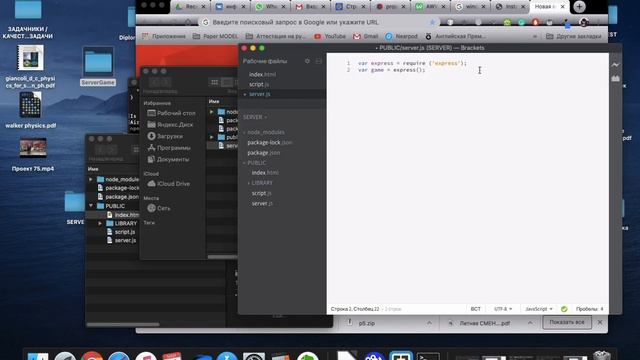This screenshot has height=360, width=640.
Task: Select Яндекс.Диск in Finder sidebar
Action: 170,124
